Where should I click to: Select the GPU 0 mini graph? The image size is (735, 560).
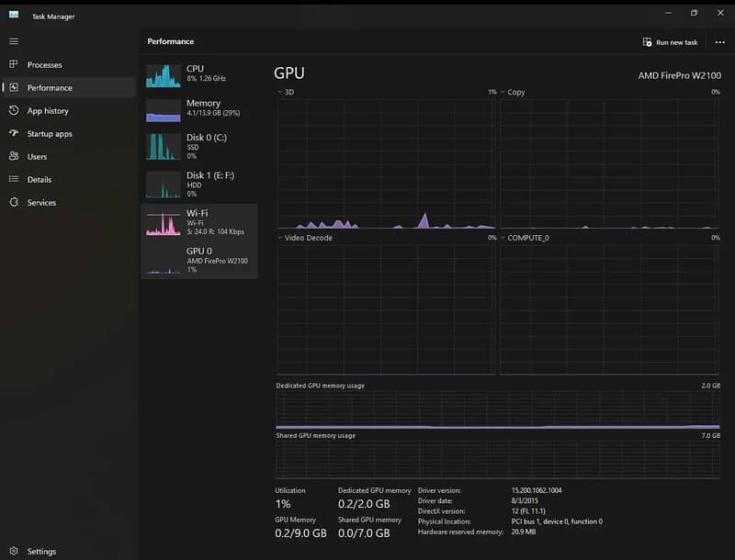[164, 261]
